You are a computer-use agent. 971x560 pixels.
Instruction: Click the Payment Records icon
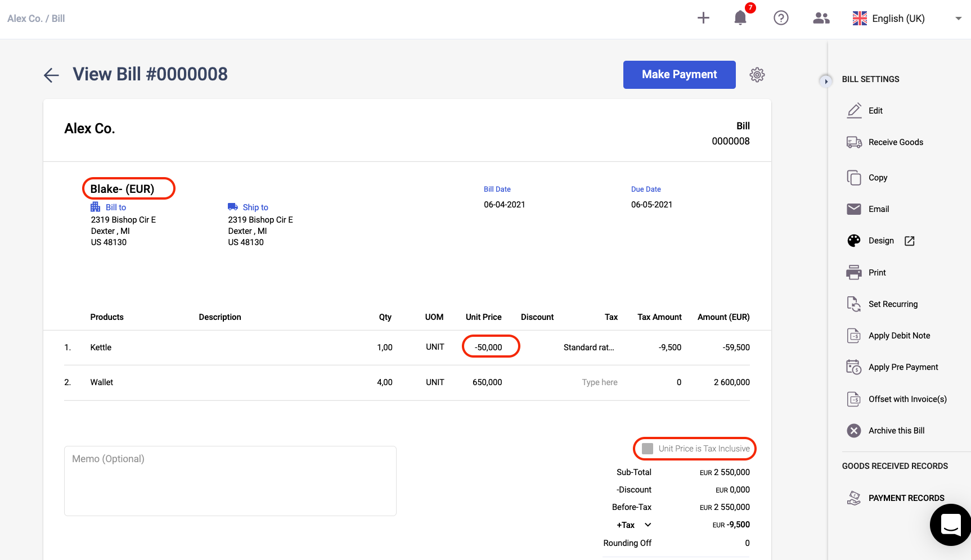pyautogui.click(x=854, y=498)
